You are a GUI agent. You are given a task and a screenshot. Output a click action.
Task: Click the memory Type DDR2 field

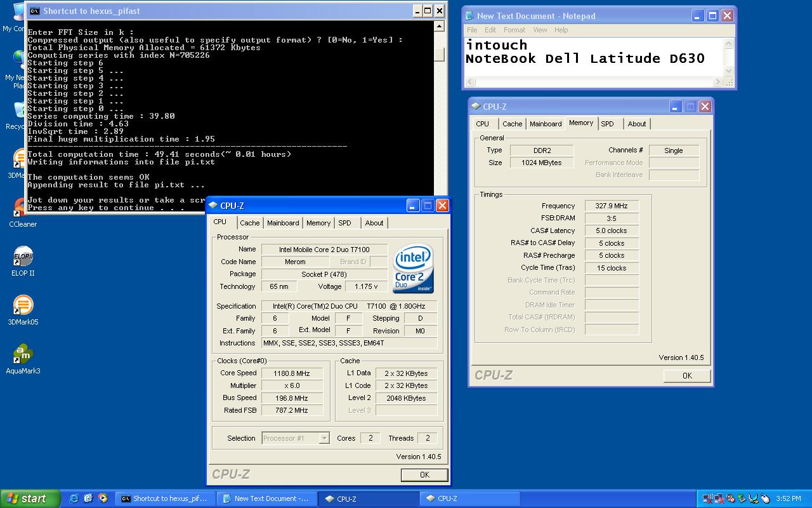541,150
